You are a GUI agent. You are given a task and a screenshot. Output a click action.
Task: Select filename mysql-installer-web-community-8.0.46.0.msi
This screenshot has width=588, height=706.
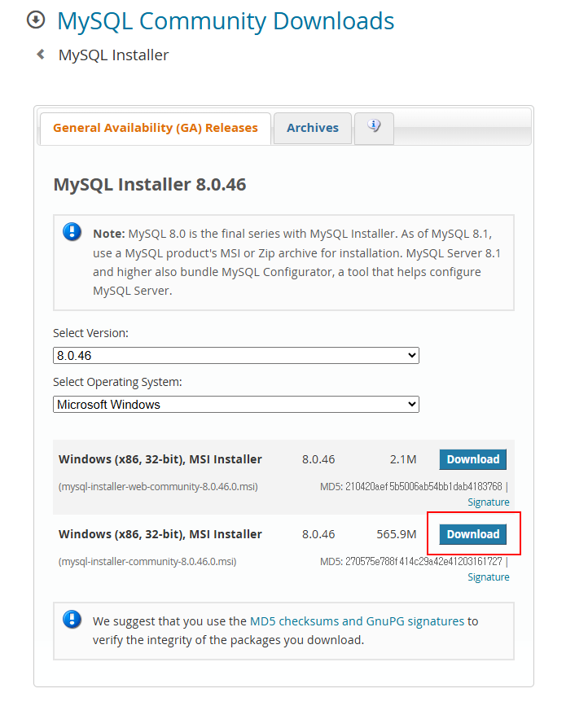(x=158, y=487)
